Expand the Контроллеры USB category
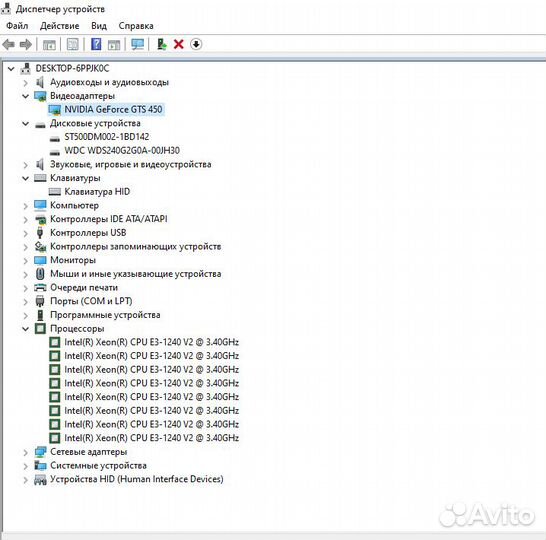 pos(25,233)
